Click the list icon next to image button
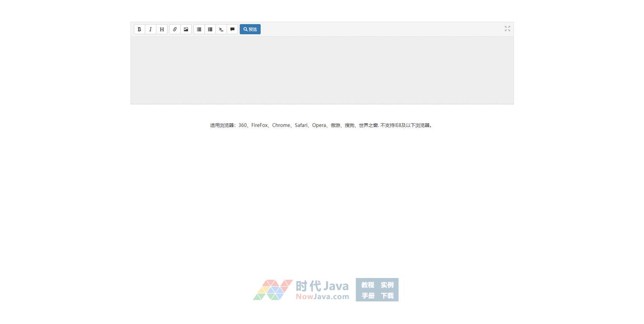 (x=199, y=29)
